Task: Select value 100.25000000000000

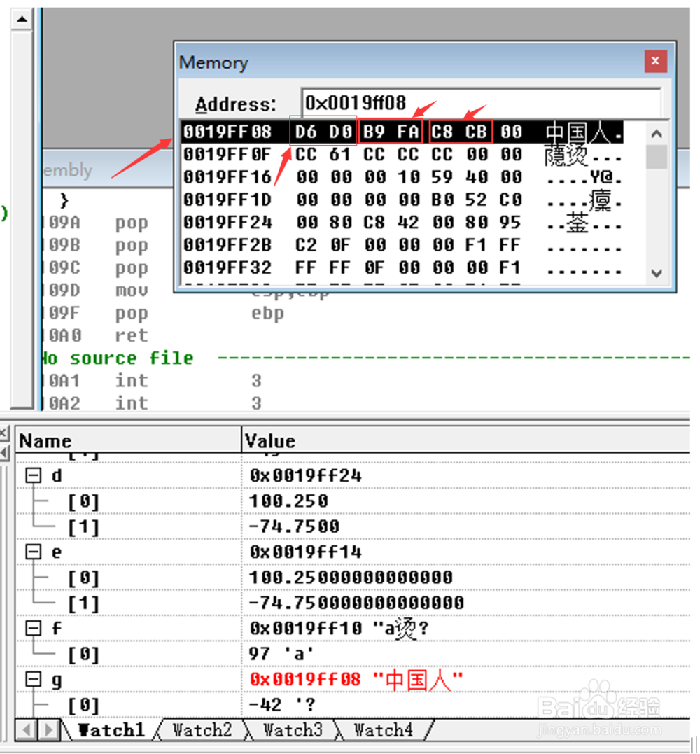Action: [351, 577]
